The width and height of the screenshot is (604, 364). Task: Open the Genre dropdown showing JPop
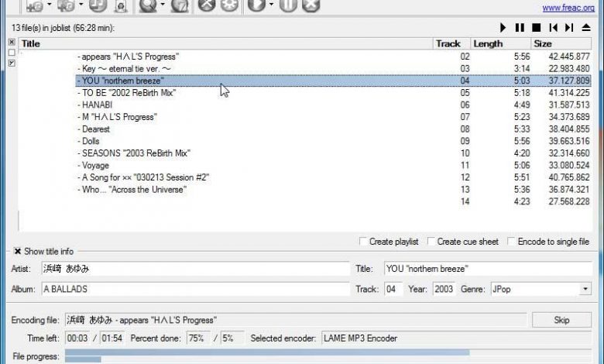tap(585, 289)
